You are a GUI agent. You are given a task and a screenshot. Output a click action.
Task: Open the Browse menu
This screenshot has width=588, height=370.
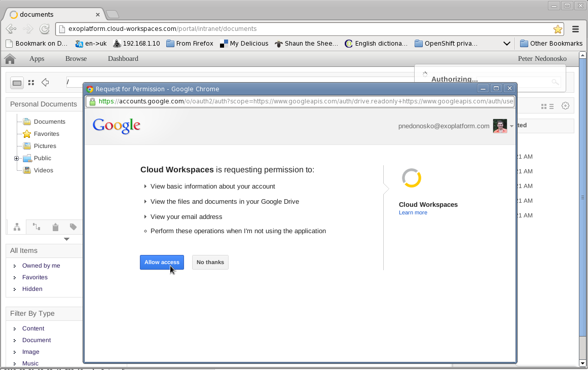point(76,58)
